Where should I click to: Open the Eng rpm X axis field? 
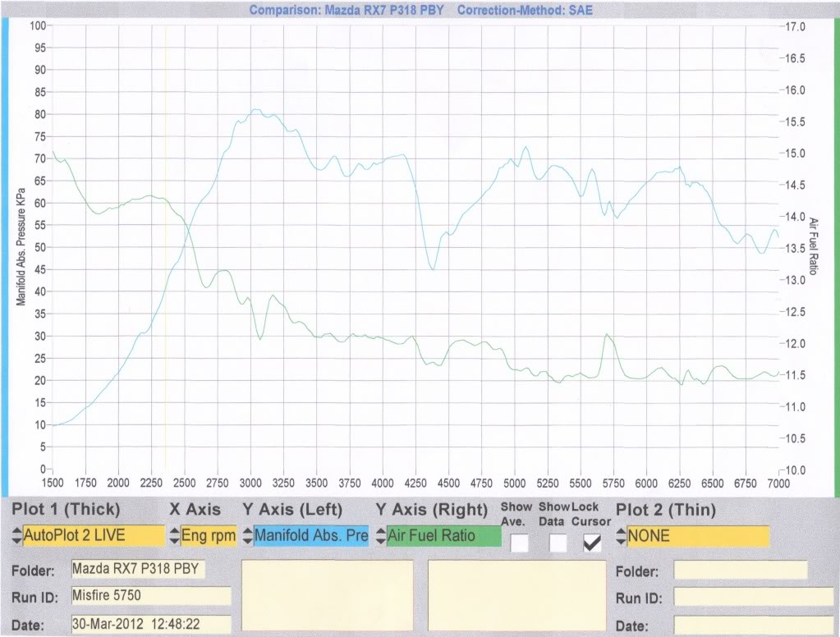click(209, 536)
